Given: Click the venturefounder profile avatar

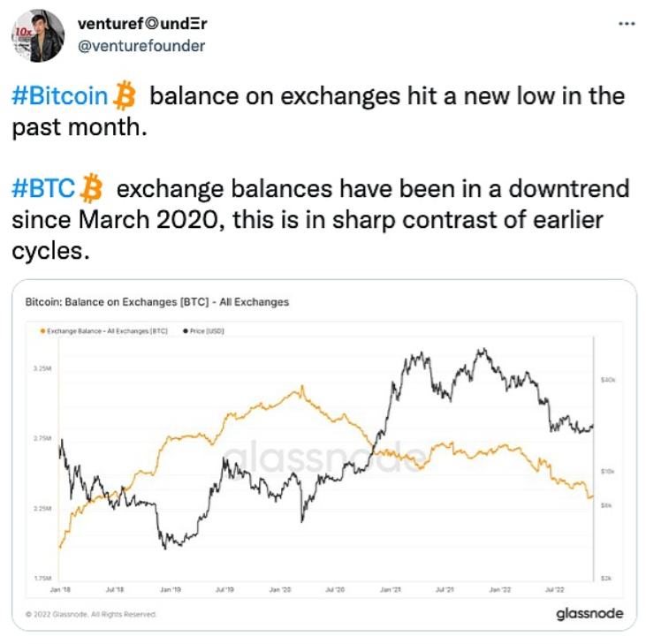Looking at the screenshot, I should click(x=35, y=37).
